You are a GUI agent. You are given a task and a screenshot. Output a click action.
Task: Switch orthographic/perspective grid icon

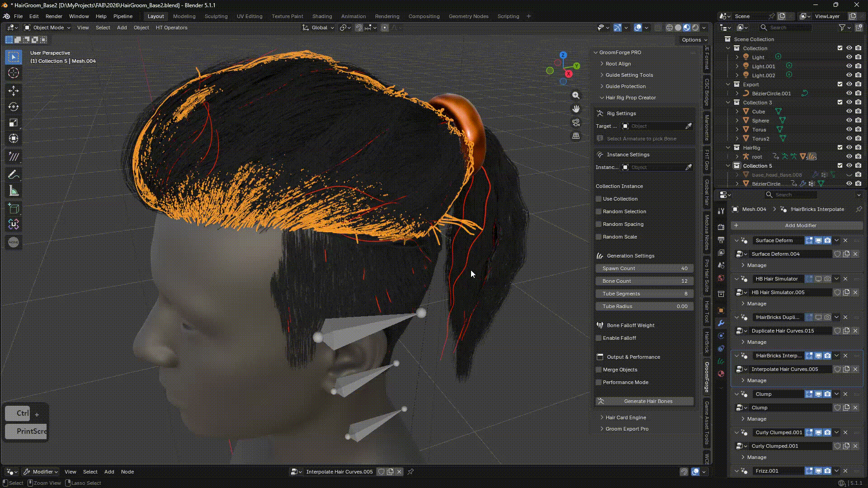pyautogui.click(x=576, y=136)
